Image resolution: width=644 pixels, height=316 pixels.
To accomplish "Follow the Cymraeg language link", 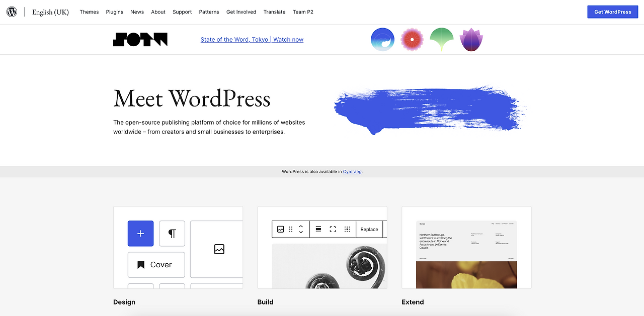I will click(x=352, y=172).
